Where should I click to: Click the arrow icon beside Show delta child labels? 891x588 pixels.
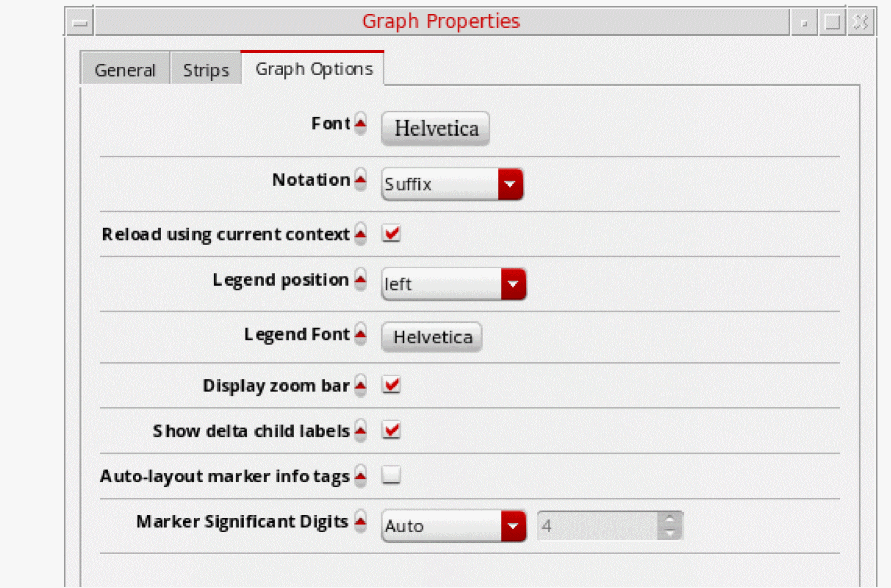click(360, 432)
